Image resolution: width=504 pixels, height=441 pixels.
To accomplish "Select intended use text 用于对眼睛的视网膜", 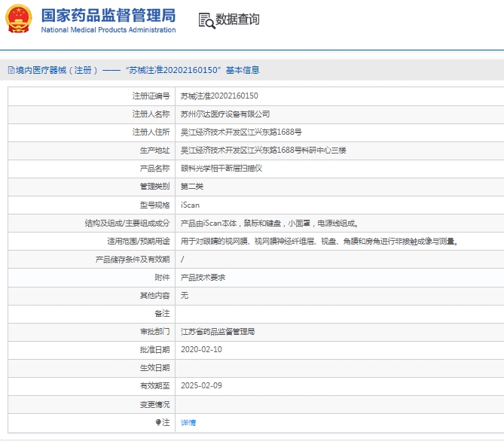I will point(215,241).
